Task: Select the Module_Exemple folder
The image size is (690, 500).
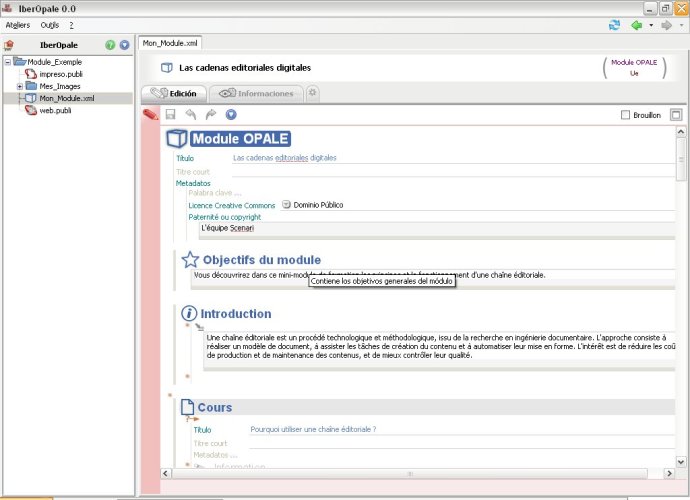Action: pos(55,62)
